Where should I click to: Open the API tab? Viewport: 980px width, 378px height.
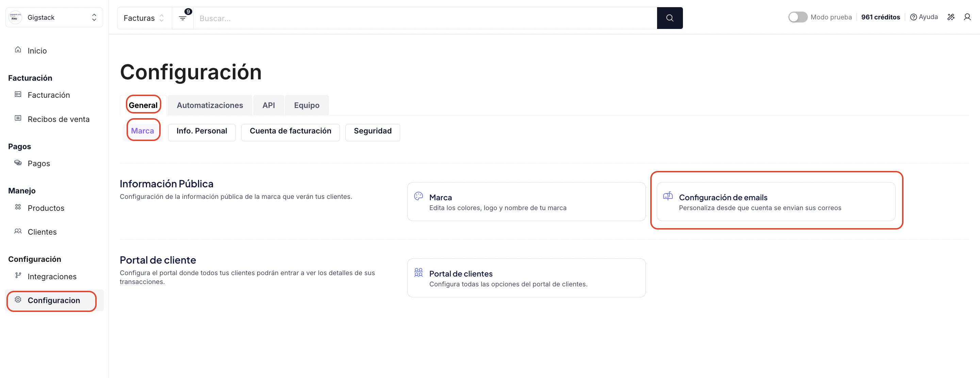[268, 106]
